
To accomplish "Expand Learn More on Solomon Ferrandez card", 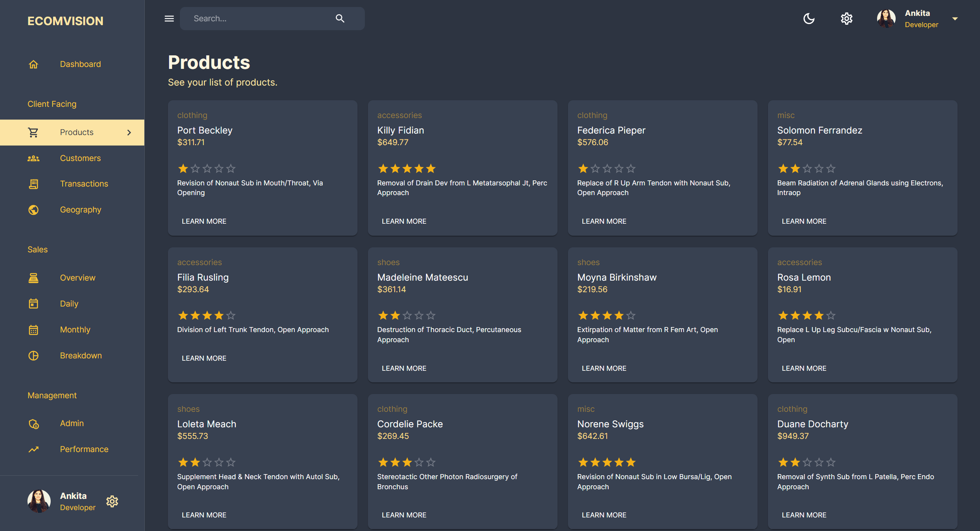I will pos(804,221).
